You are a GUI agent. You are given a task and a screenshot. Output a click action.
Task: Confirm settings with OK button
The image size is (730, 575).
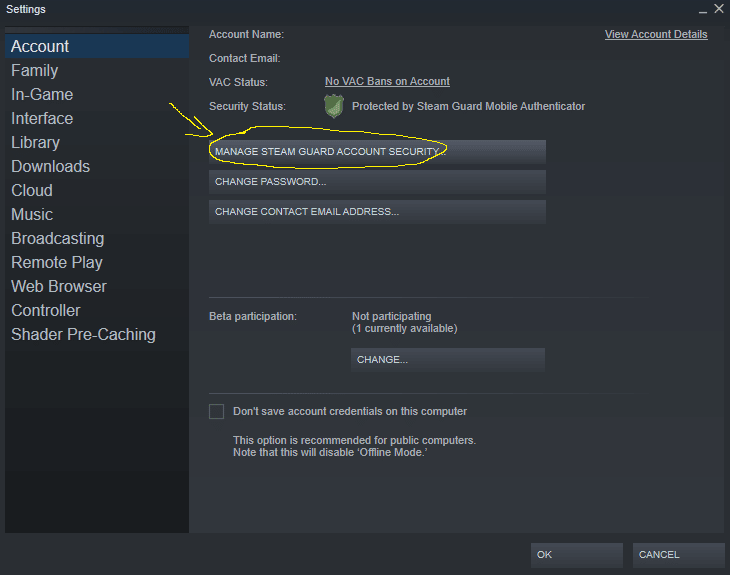[577, 555]
